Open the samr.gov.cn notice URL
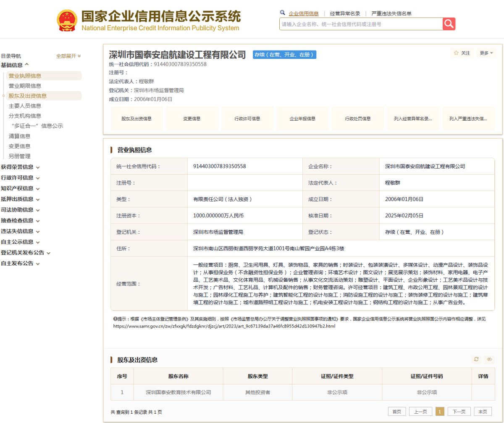The image size is (504, 423). click(x=224, y=326)
